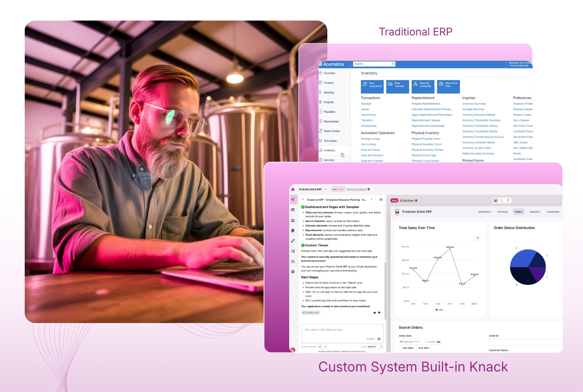
Task: Select the Theme brush icon in the sidebar
Action: pyautogui.click(x=293, y=241)
